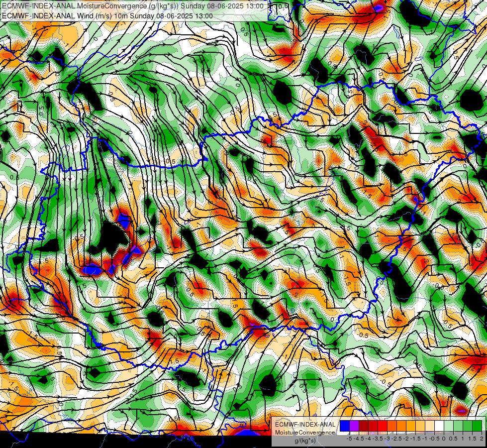Click the '-5' legend scale value
The image size is (487, 448).
[349, 439]
